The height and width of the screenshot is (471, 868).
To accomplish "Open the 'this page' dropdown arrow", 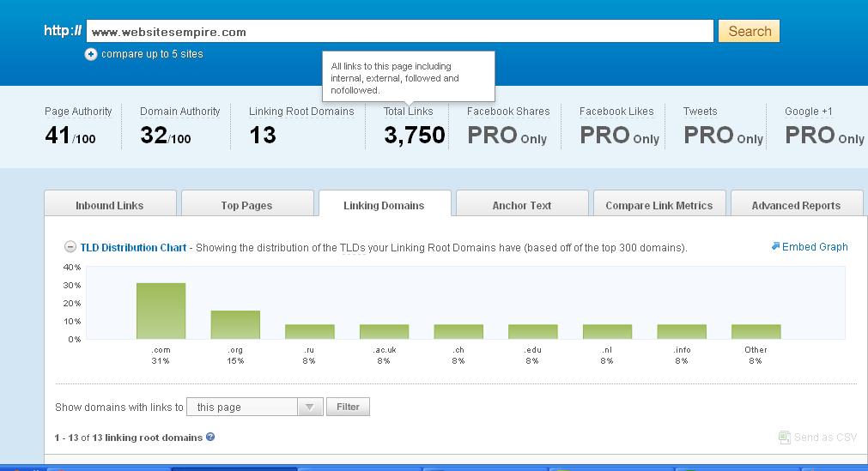I will (x=309, y=407).
